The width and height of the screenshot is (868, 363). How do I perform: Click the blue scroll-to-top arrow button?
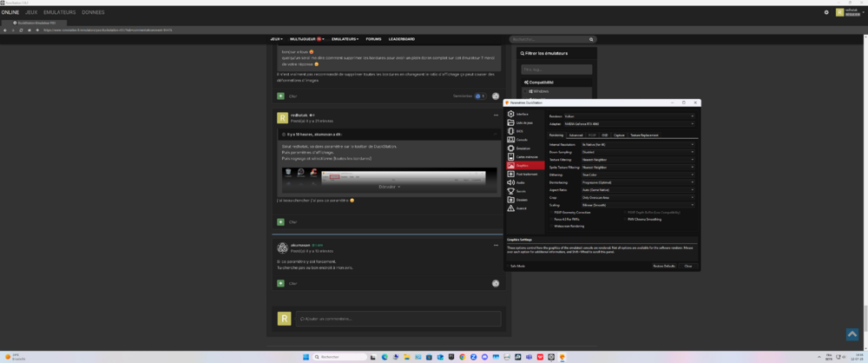tap(852, 334)
